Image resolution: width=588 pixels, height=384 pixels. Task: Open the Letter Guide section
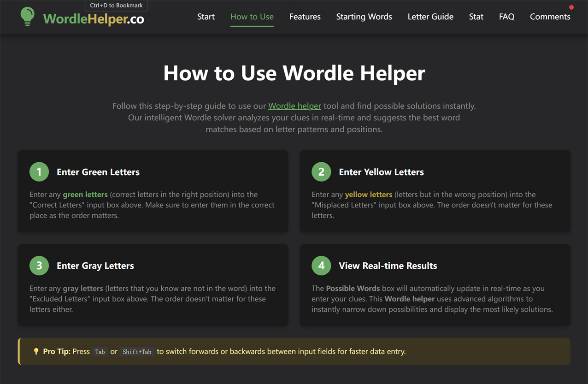430,17
